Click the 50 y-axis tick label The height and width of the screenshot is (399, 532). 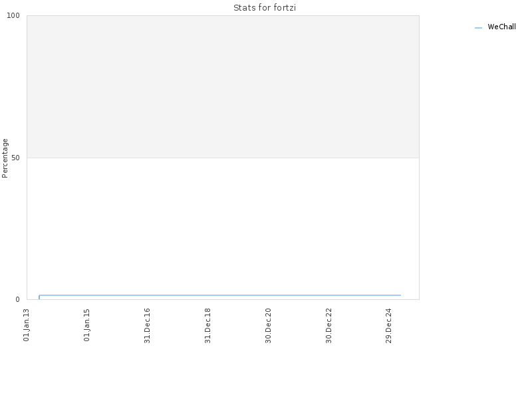tap(15, 158)
